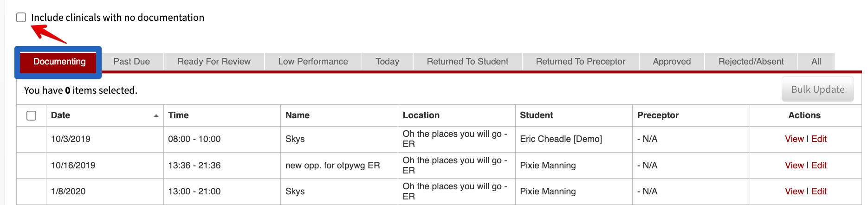This screenshot has height=205, width=868.
Task: Sort table by the Location column header
Action: 421,115
